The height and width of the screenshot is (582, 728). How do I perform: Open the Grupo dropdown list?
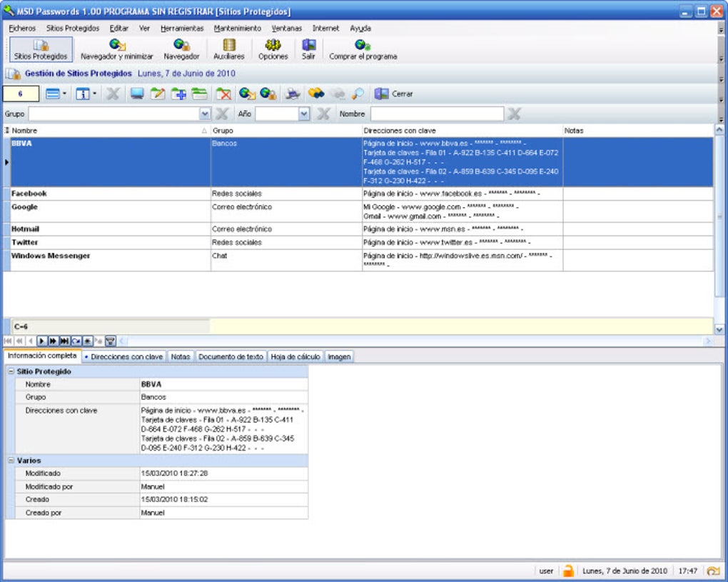(x=206, y=113)
